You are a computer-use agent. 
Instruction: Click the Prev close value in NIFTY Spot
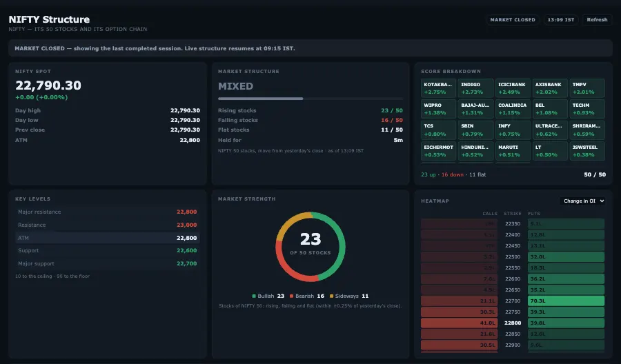[x=185, y=130]
